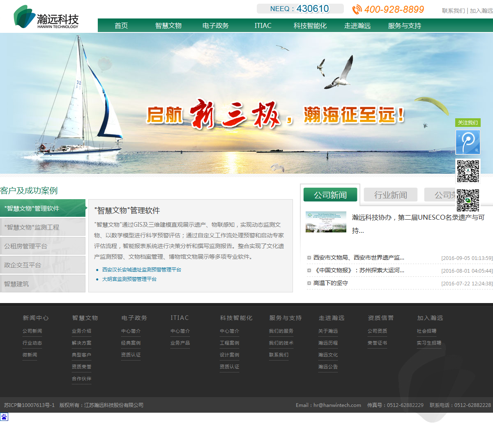The width and height of the screenshot is (493, 448).
Task: Click timestamp [2016-09-05 01:13:59]
Action: tap(467, 258)
